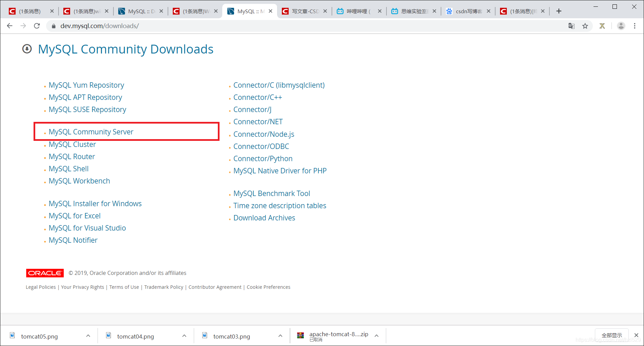Image resolution: width=644 pixels, height=346 pixels.
Task: Open MySQL Community Server link
Action: click(x=91, y=132)
